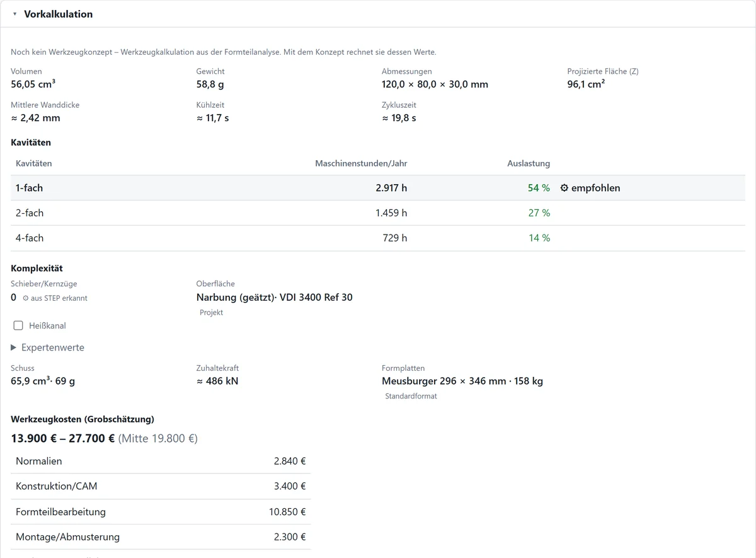Collapse the Vorkalkulation section triangle

[x=14, y=14]
